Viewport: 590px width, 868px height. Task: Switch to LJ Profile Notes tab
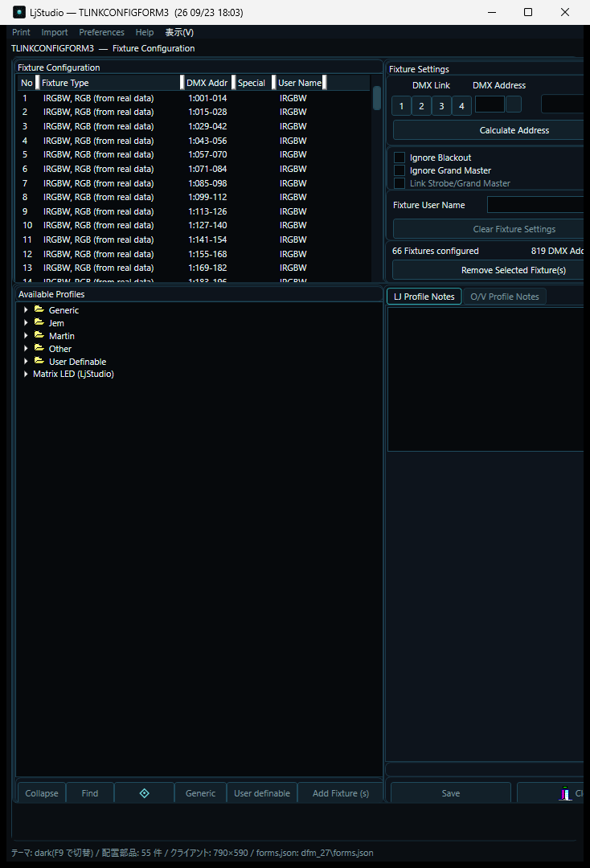424,297
